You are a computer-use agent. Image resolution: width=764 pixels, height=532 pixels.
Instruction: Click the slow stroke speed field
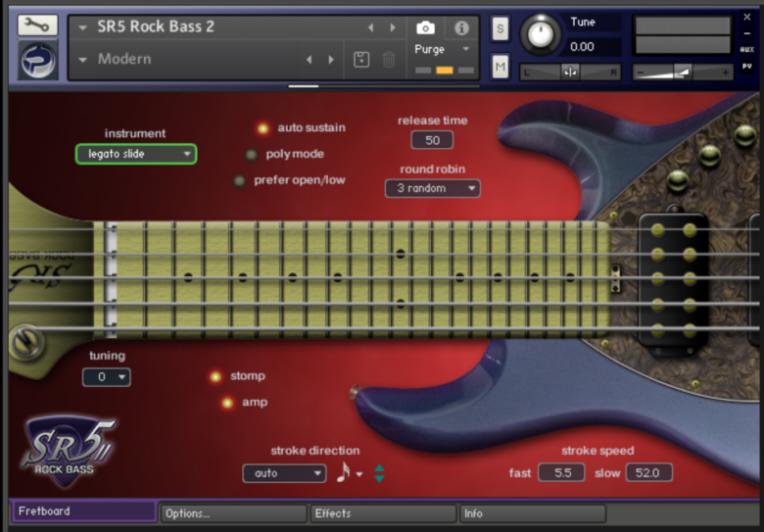(649, 472)
